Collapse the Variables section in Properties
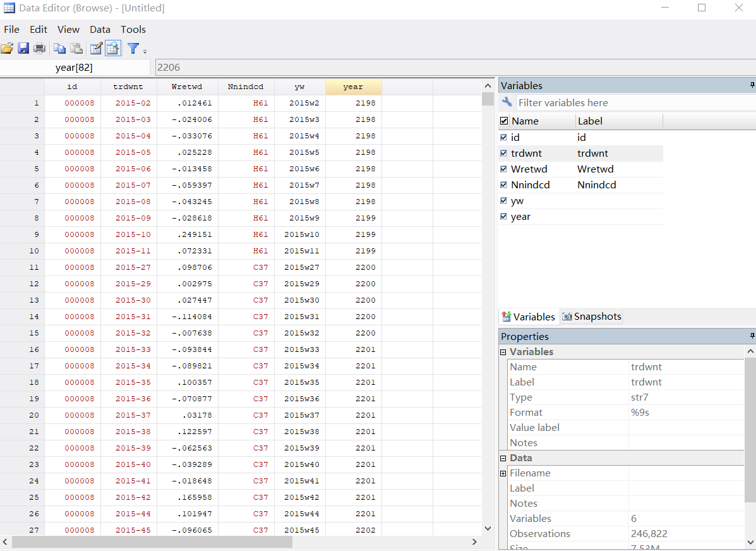The height and width of the screenshot is (551, 756). [503, 352]
